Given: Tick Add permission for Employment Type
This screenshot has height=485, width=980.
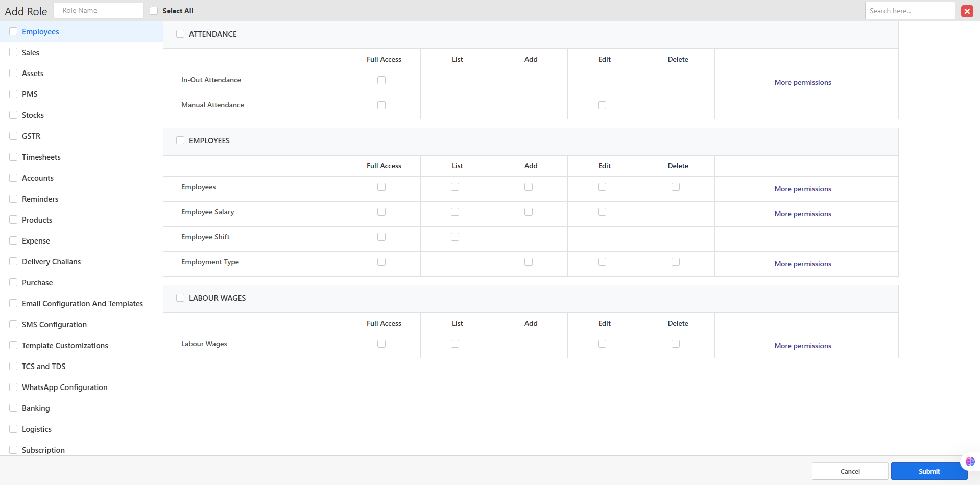Looking at the screenshot, I should (x=529, y=262).
